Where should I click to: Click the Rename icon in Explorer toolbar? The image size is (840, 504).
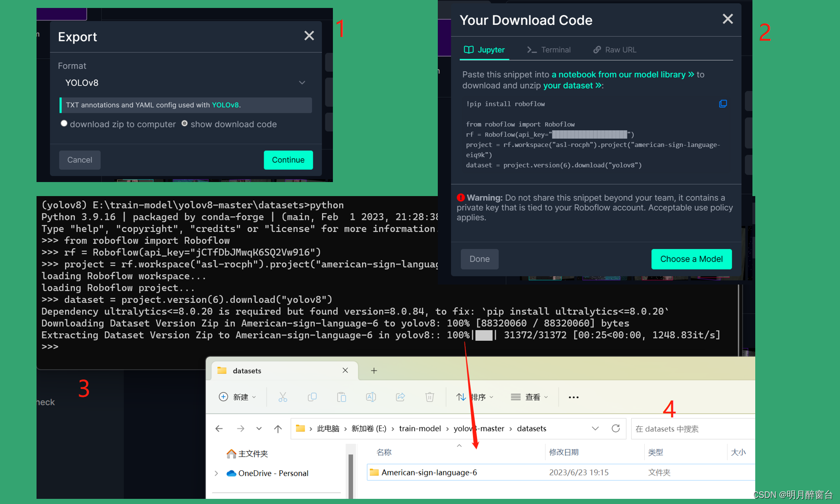coord(371,397)
